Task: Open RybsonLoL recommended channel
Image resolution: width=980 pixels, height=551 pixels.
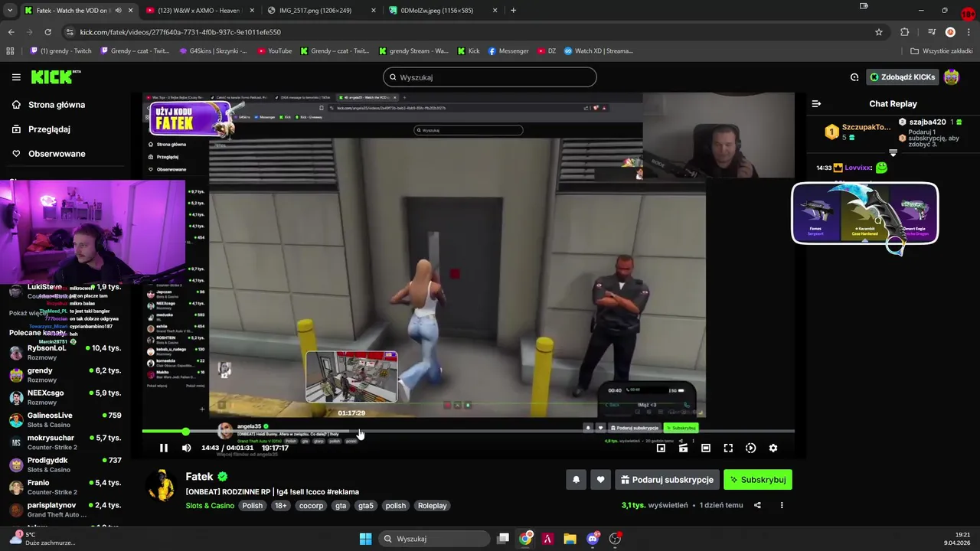Action: (65, 352)
